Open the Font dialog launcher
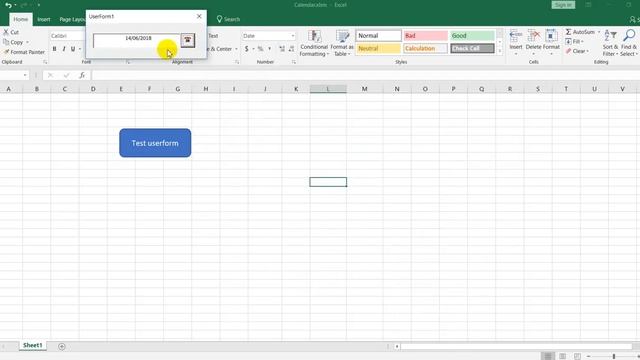Screen dimensions: 640x360 point(128,62)
